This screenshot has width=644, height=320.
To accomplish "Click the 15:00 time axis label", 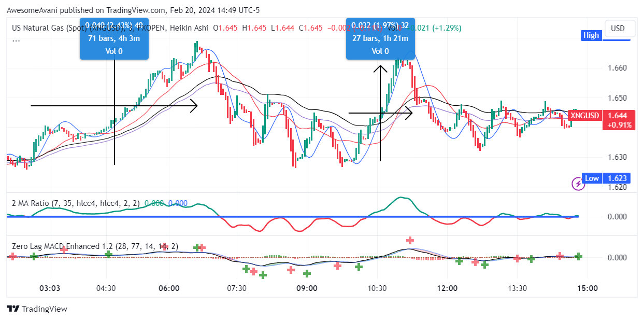I will [x=588, y=288].
